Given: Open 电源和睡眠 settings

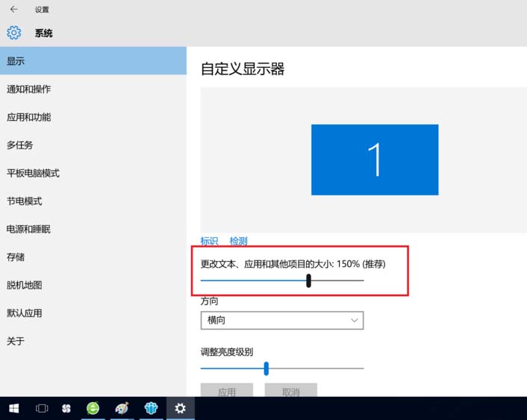Looking at the screenshot, I should [29, 229].
